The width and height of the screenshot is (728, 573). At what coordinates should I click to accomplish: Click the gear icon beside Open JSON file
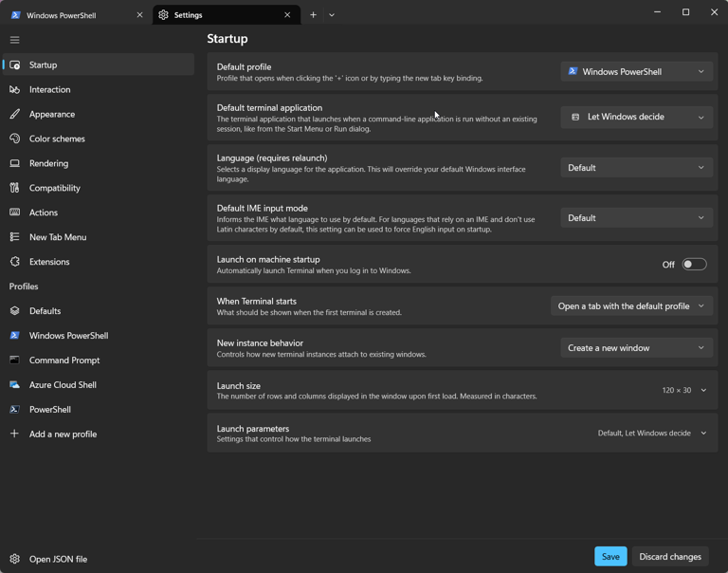click(x=15, y=559)
